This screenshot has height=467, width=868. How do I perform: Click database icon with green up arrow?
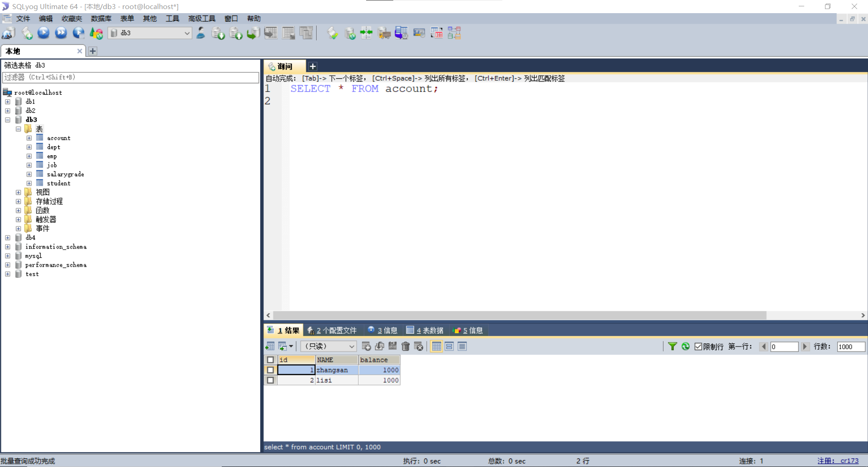click(236, 33)
